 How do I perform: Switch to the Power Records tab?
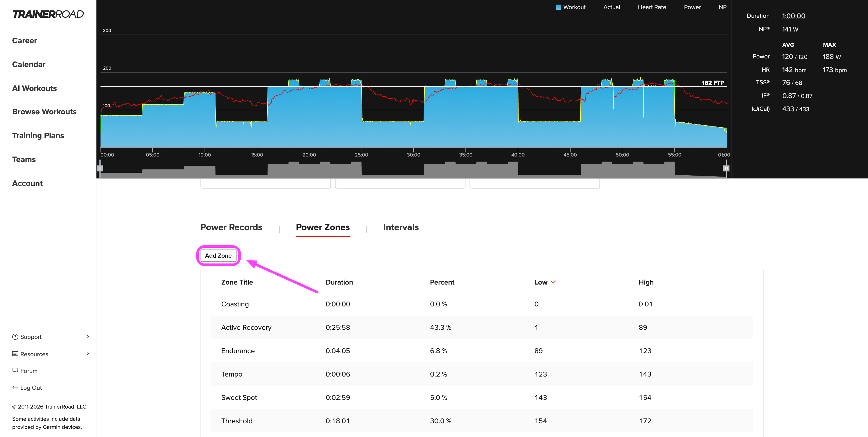click(231, 227)
